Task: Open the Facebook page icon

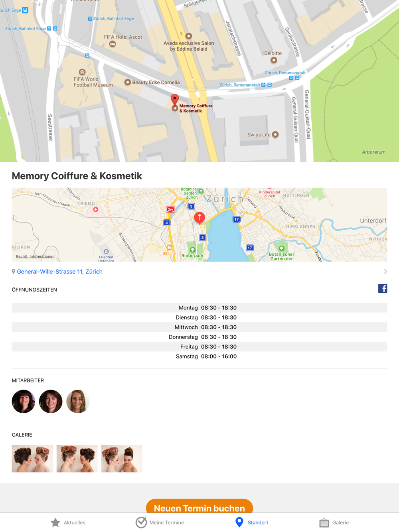Action: (x=383, y=288)
